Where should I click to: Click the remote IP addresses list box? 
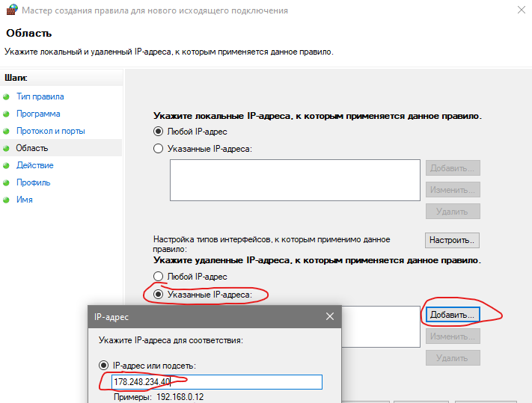tap(381, 327)
